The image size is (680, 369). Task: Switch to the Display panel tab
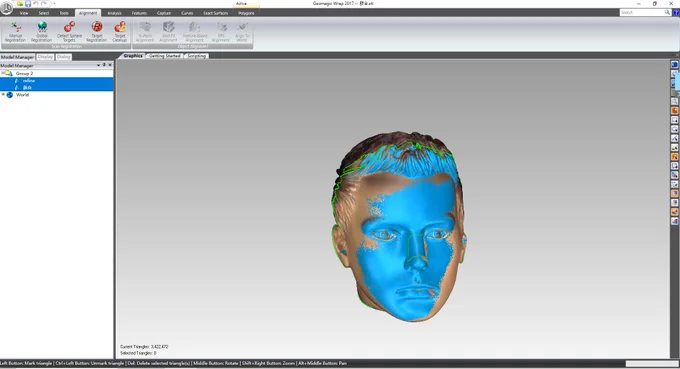point(45,57)
